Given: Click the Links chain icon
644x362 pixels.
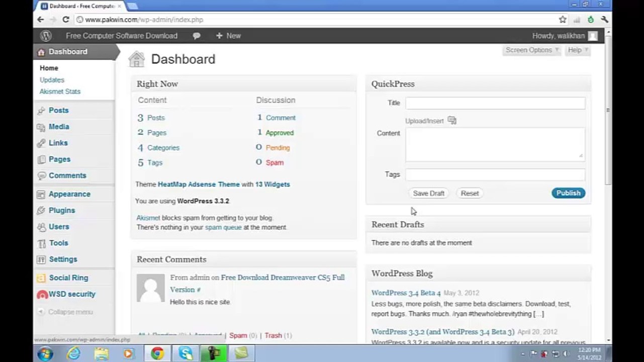Looking at the screenshot, I should 41,143.
